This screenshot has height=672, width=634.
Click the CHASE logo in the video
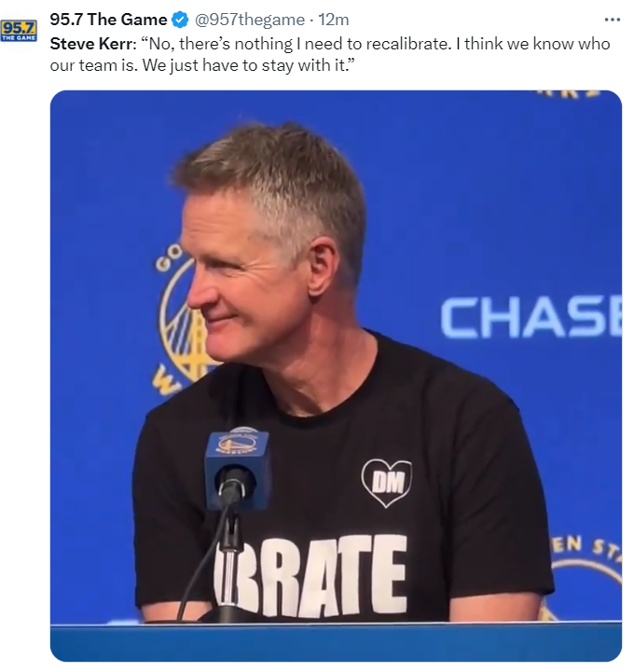[531, 317]
